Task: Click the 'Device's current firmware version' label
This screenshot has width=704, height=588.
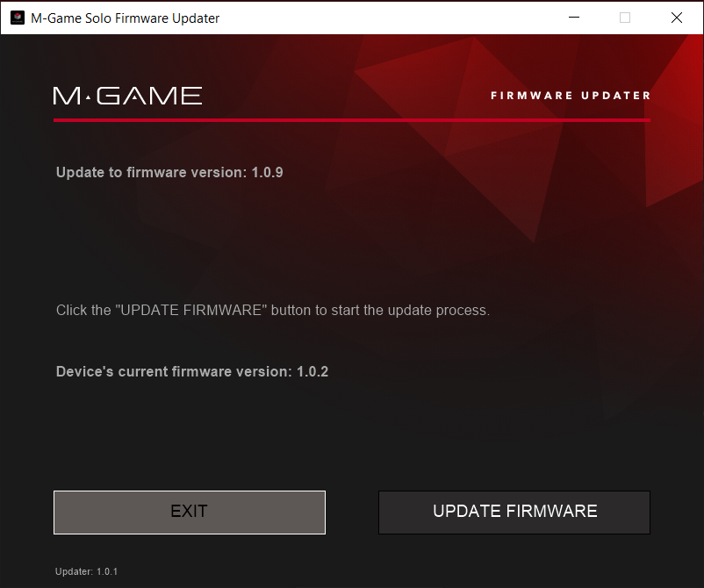Action: pos(174,371)
